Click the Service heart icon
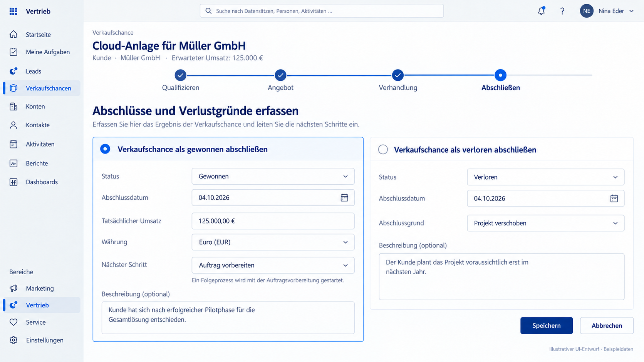644x362 pixels. (13, 322)
